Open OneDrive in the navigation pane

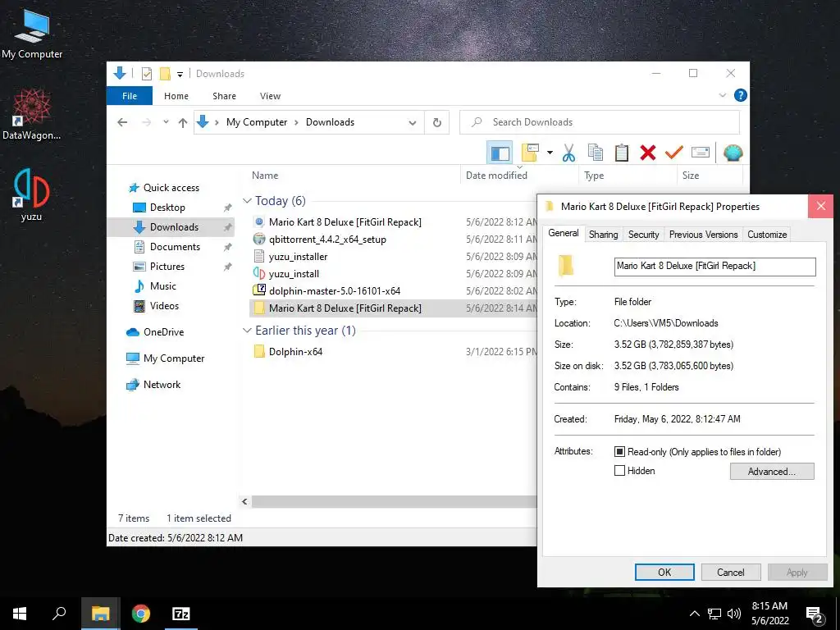click(x=163, y=332)
